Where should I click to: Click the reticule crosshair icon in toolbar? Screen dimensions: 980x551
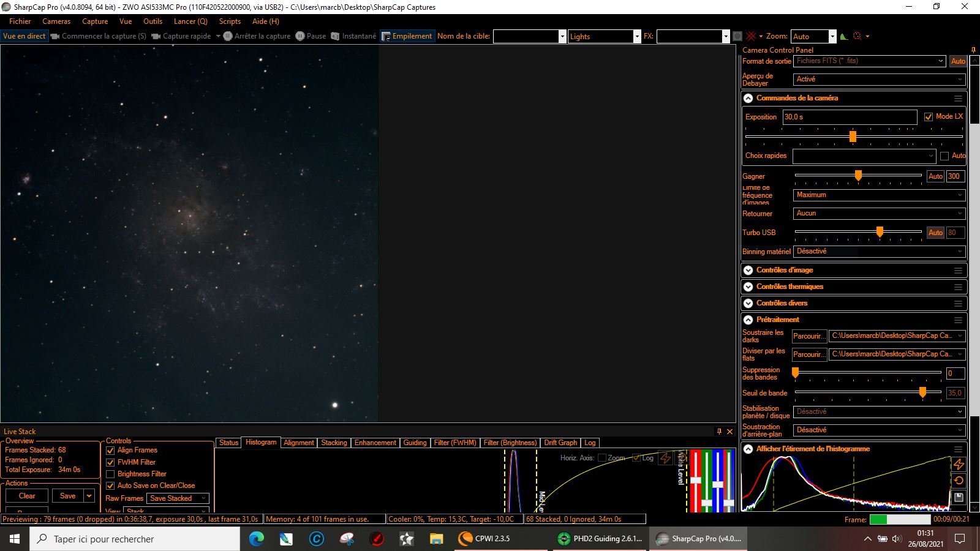click(x=751, y=36)
